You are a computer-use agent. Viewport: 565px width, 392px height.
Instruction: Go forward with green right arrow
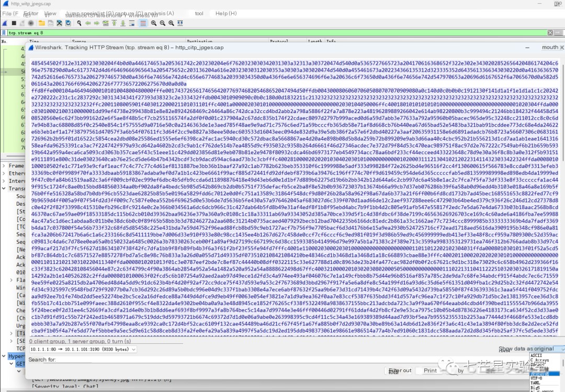[97, 23]
